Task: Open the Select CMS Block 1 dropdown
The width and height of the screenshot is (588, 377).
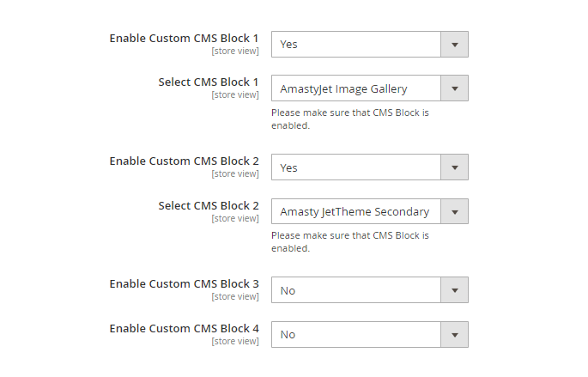Action: click(x=370, y=88)
